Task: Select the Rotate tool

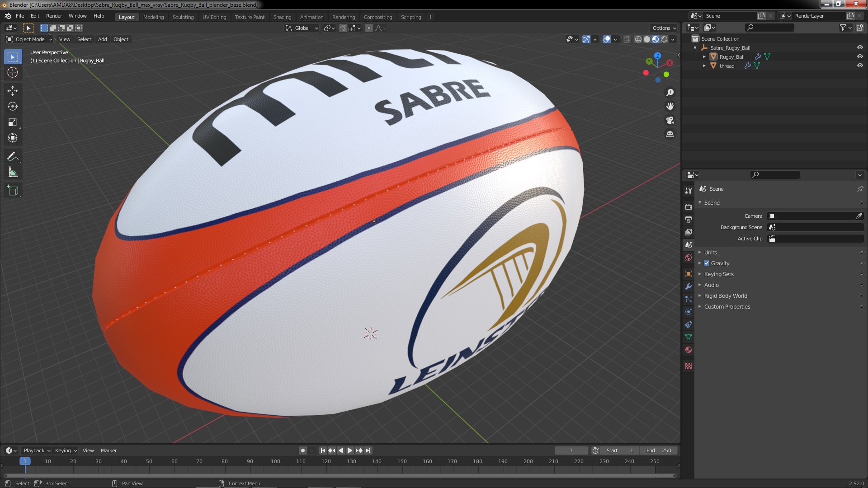Action: click(x=13, y=107)
